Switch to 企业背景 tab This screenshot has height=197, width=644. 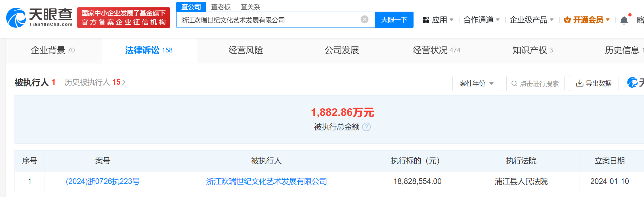point(53,50)
